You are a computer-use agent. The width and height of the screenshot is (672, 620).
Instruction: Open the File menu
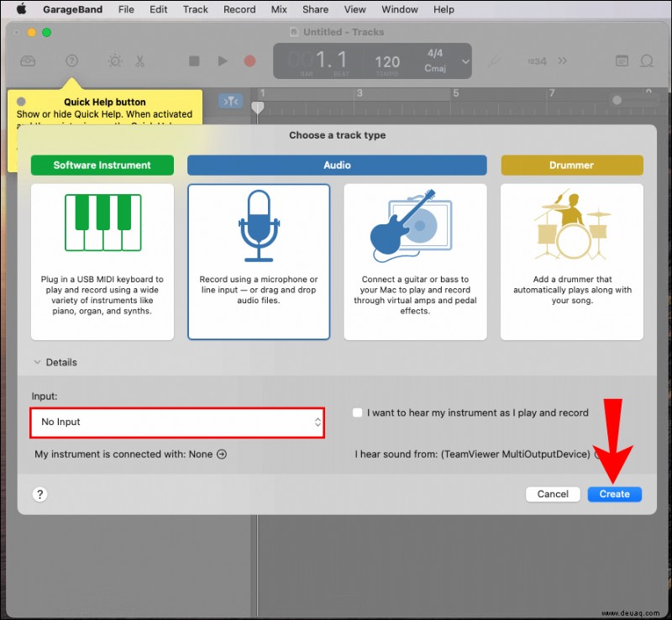(126, 9)
